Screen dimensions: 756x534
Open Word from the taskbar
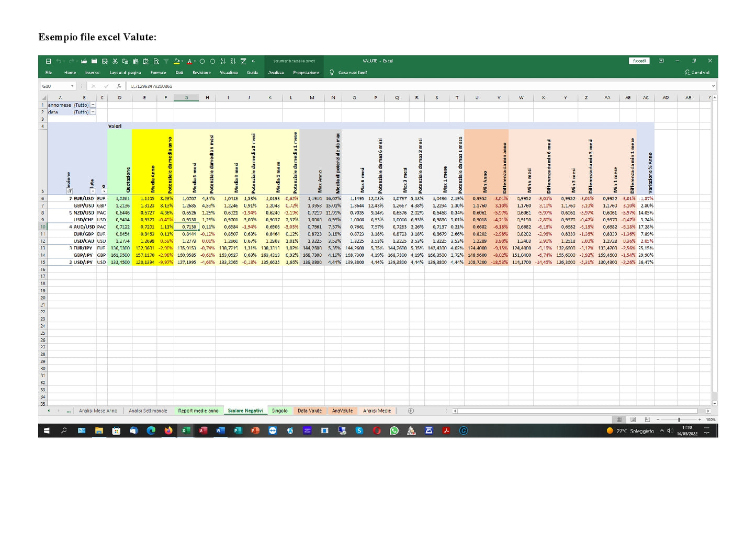[x=220, y=430]
